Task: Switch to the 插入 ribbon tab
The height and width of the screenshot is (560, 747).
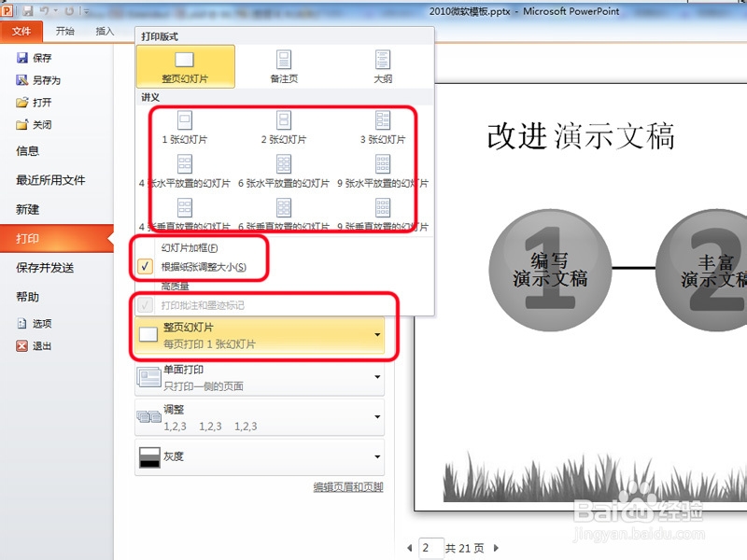Action: pyautogui.click(x=105, y=32)
